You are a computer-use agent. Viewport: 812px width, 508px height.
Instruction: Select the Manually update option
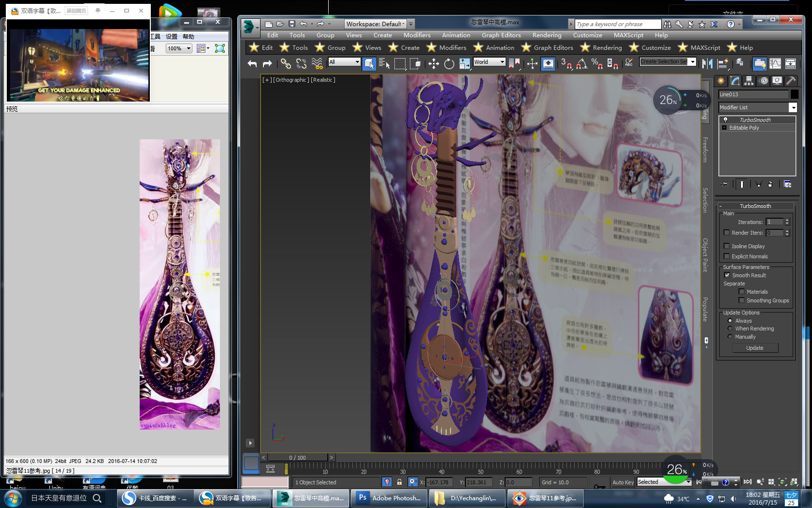coord(730,337)
